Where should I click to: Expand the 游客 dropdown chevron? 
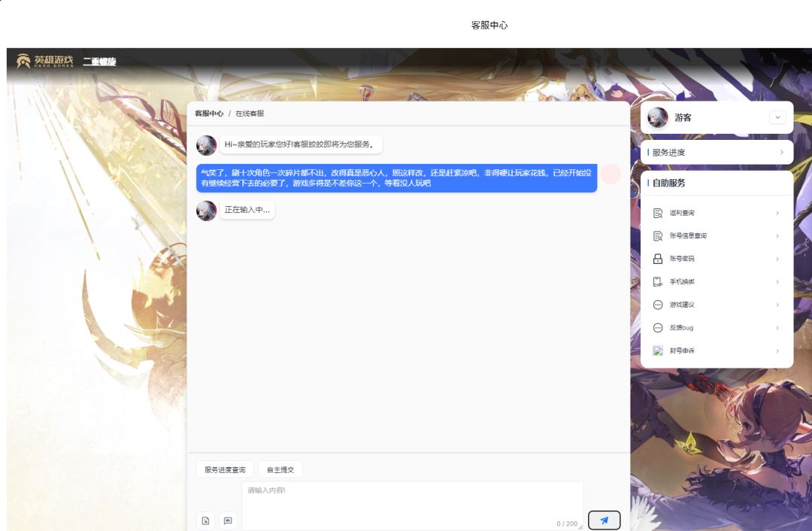pos(777,117)
